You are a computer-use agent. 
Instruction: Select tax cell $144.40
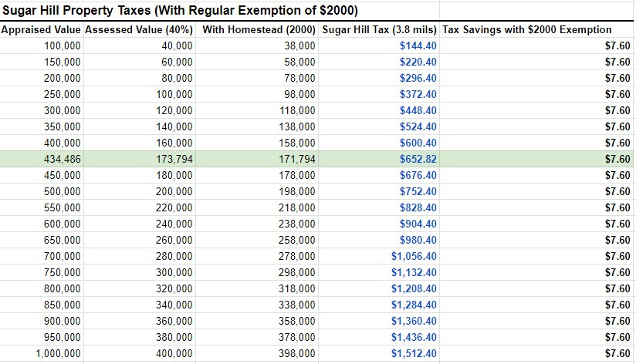tap(418, 45)
